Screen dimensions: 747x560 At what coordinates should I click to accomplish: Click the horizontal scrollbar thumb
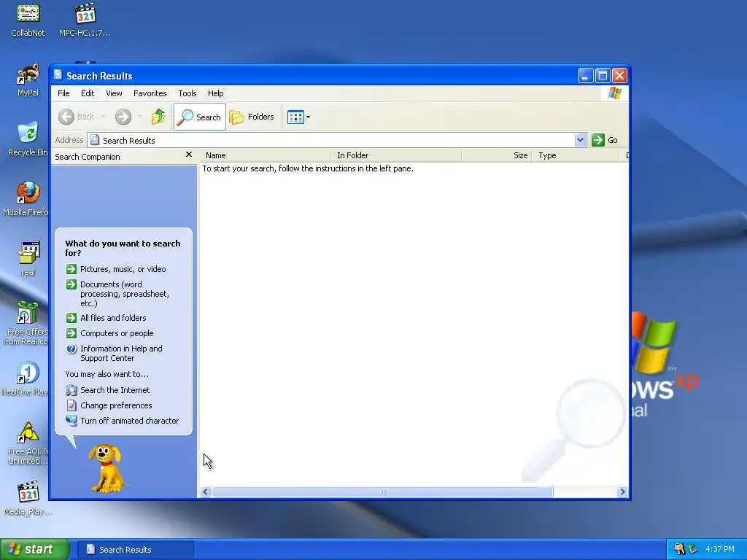click(x=382, y=492)
